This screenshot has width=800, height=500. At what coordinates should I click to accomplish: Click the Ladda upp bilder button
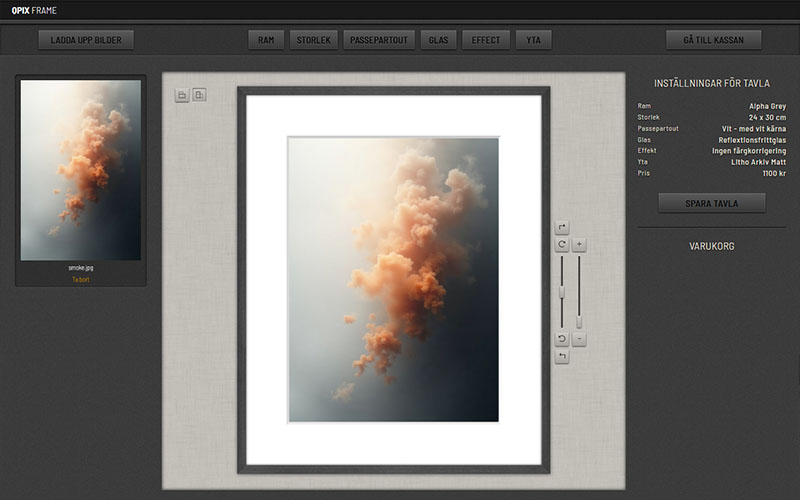click(85, 40)
